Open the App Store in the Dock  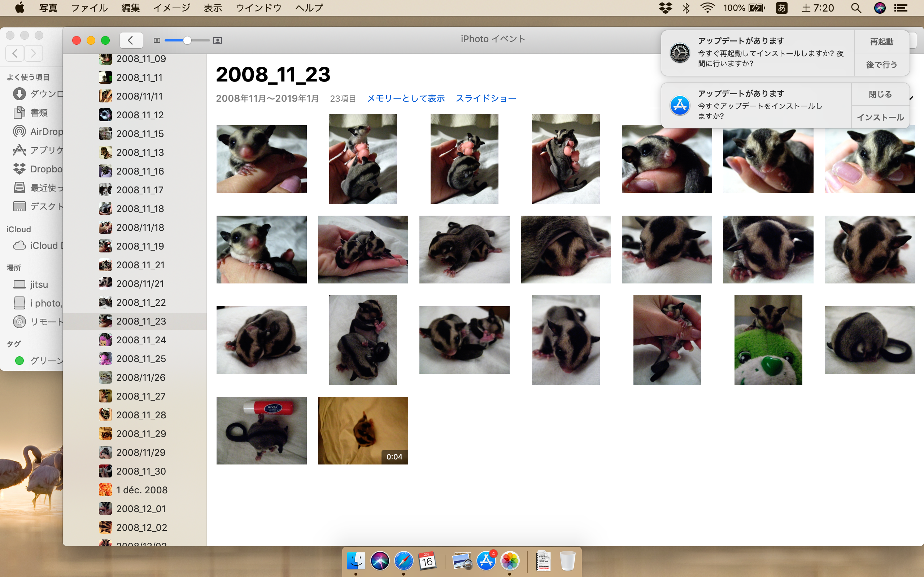pyautogui.click(x=486, y=561)
